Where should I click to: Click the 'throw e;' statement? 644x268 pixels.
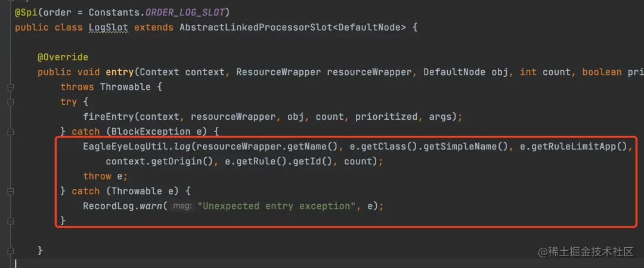[x=106, y=176]
